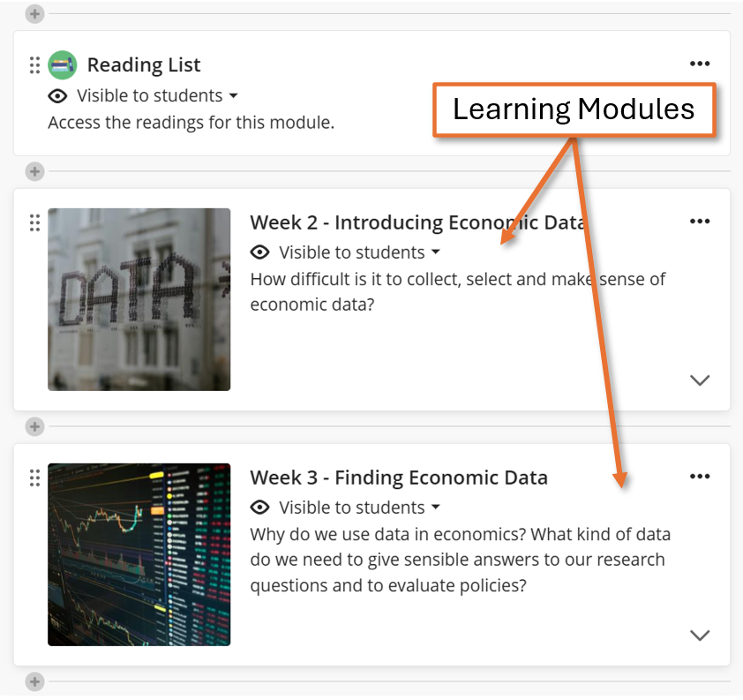This screenshot has height=700, width=743.
Task: Click the plus button below Week 3 module
Action: 34,681
